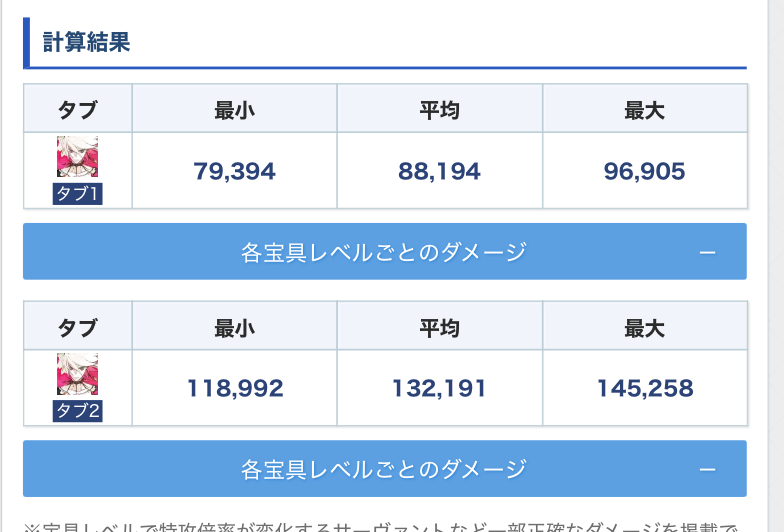This screenshot has height=532, width=784.
Task: Click the 計算結果 section heading
Action: tap(87, 43)
